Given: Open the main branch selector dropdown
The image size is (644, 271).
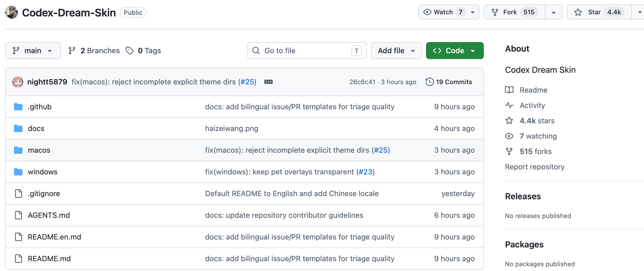Looking at the screenshot, I should (33, 51).
